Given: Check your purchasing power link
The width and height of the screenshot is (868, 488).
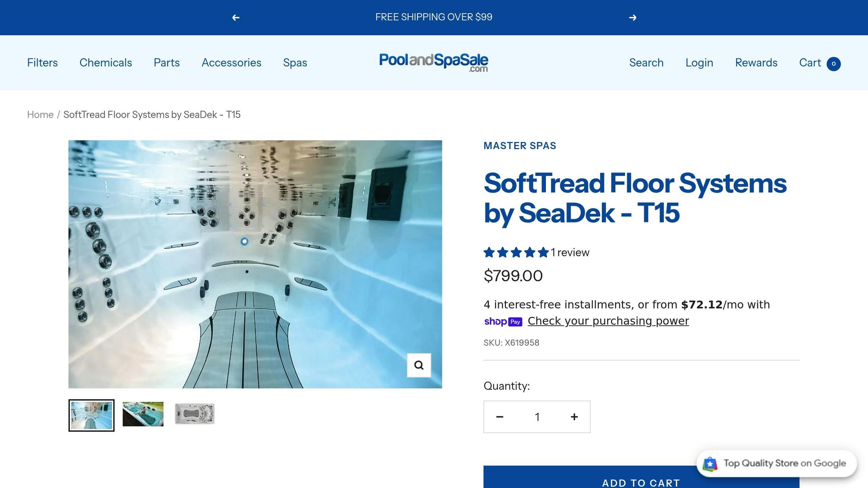Looking at the screenshot, I should pos(608,321).
